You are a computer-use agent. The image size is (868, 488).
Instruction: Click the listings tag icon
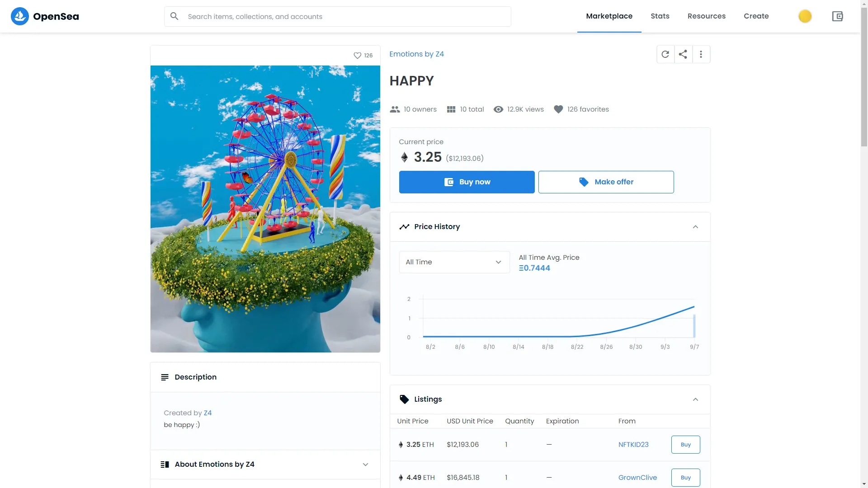pyautogui.click(x=404, y=399)
